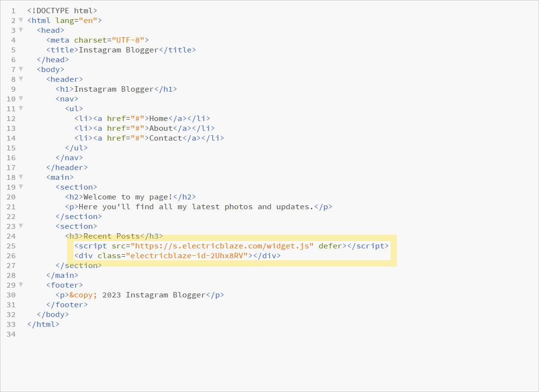The height and width of the screenshot is (392, 539).
Task: Collapse the header fold arrow on line 8
Action: [21, 79]
